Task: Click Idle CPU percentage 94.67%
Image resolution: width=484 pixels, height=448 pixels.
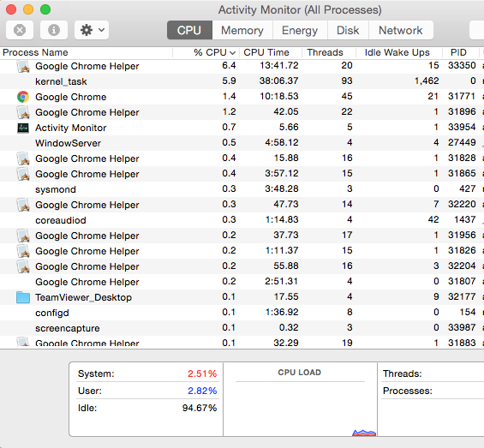Action: [x=200, y=409]
